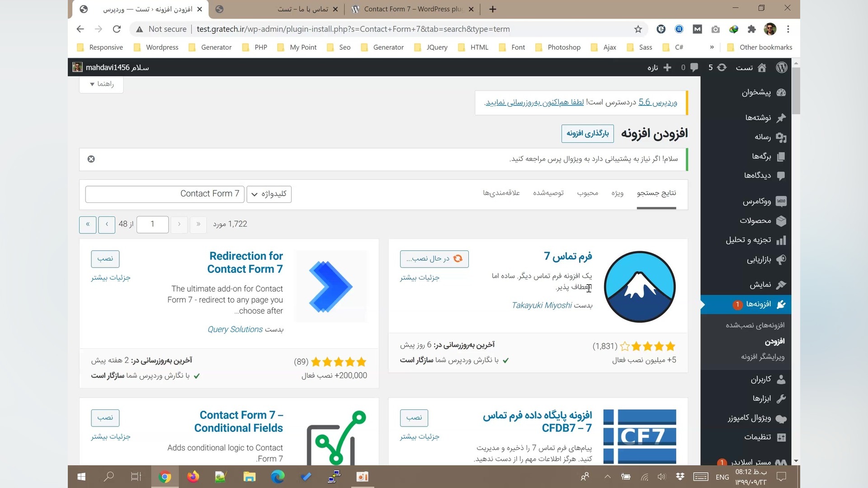This screenshot has height=488, width=868.
Task: Click the current page number field
Action: click(x=153, y=225)
